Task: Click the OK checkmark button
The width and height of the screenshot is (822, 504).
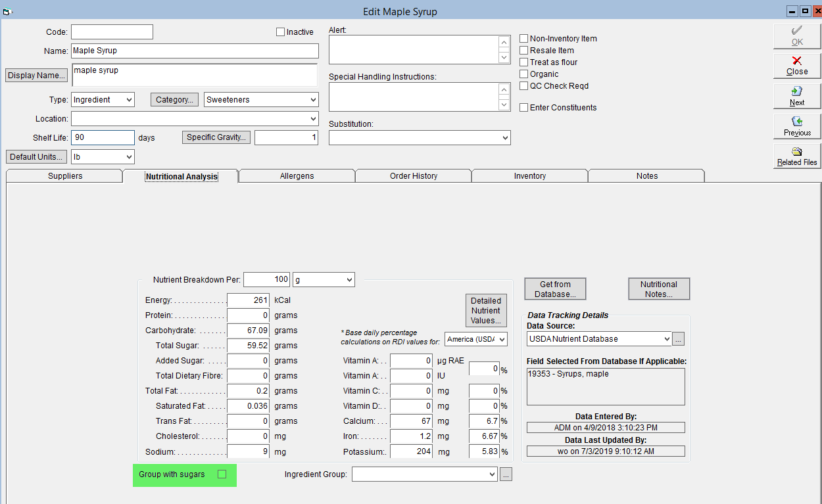Action: tap(797, 36)
